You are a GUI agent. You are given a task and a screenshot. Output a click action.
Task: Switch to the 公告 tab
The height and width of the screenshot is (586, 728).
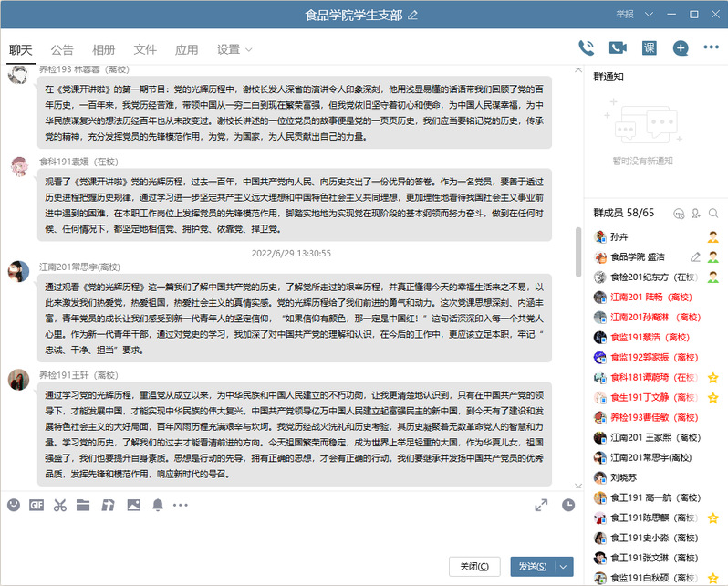(x=62, y=49)
